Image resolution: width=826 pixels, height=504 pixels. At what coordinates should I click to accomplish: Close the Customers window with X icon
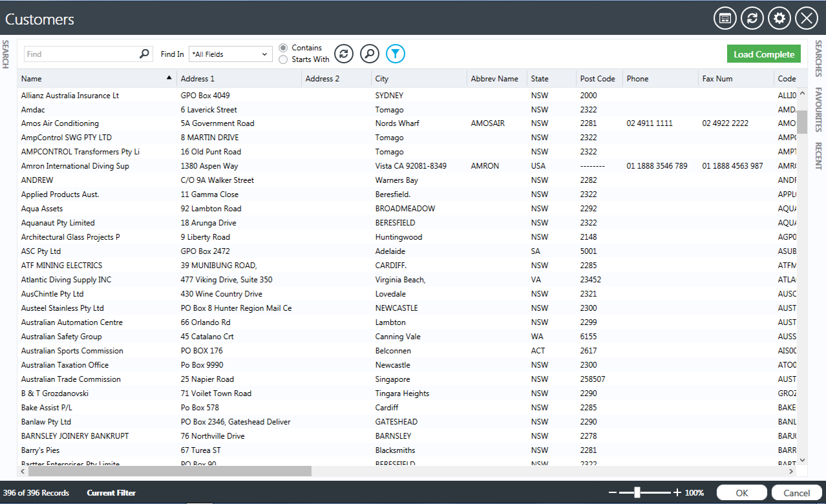click(807, 19)
